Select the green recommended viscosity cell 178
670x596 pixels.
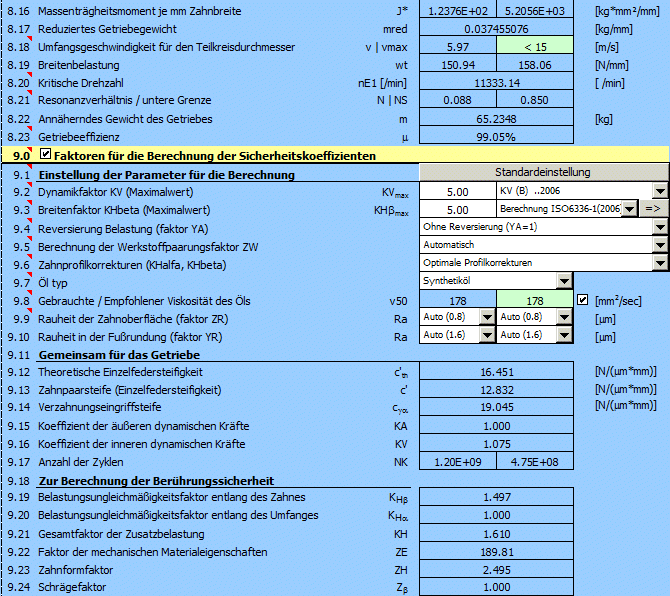coord(535,299)
